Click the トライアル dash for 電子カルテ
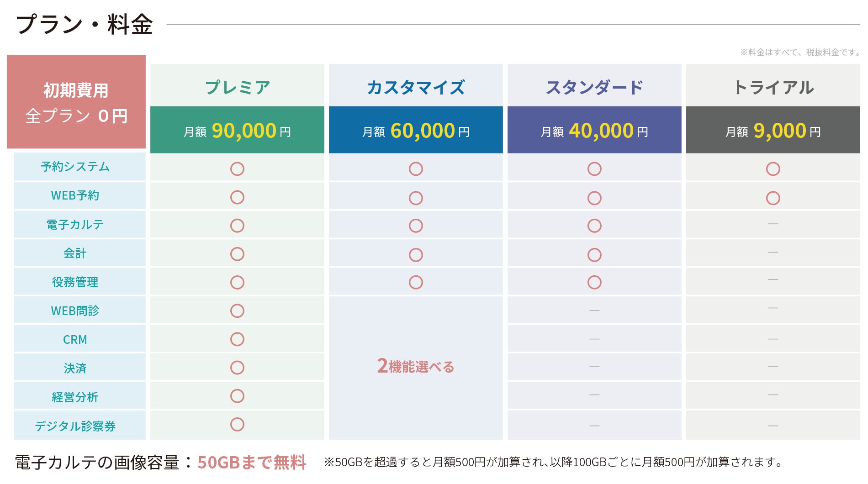This screenshot has width=868, height=484. pyautogui.click(x=773, y=224)
